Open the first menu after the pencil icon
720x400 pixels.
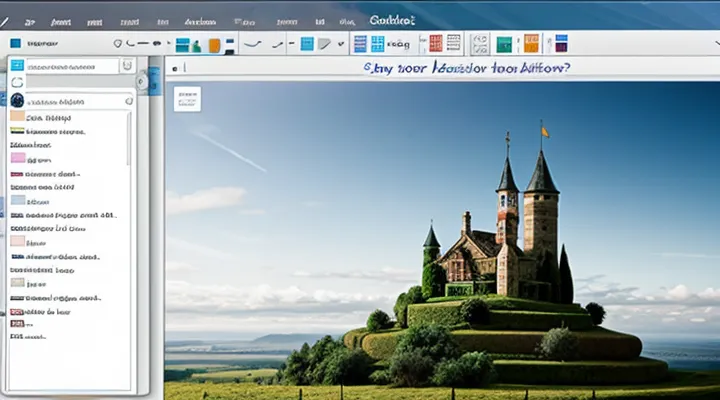click(29, 20)
